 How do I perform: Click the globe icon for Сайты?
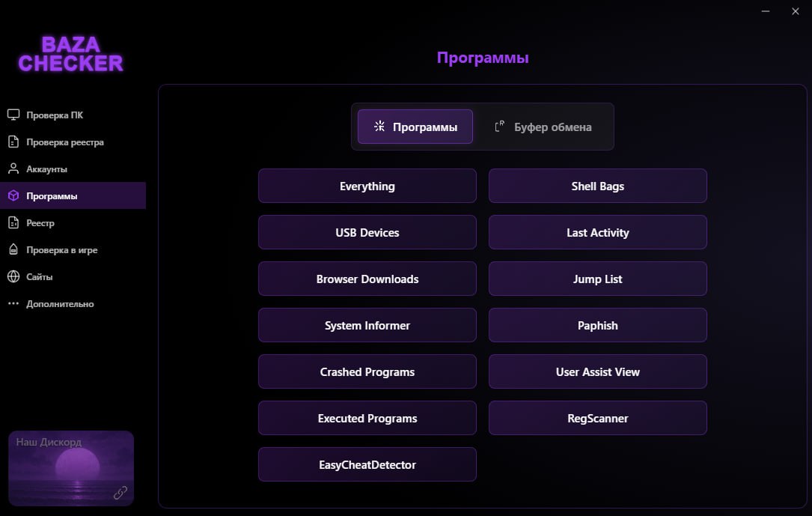[13, 277]
